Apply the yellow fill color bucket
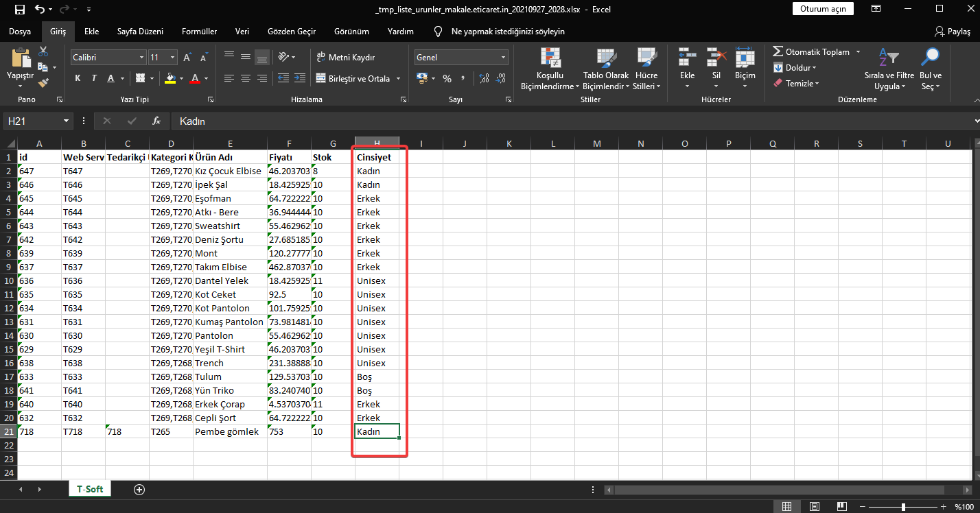This screenshot has height=513, width=980. pyautogui.click(x=171, y=78)
